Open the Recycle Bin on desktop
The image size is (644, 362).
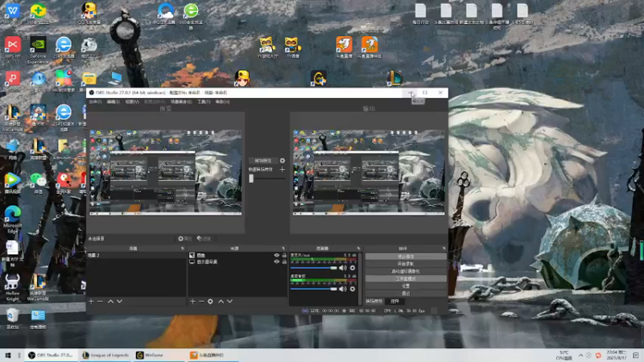coord(12,319)
